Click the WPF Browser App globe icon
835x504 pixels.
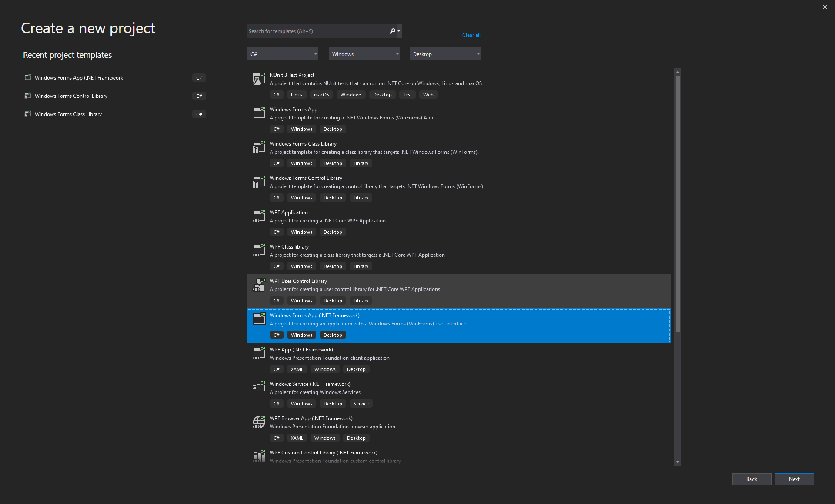[x=259, y=421]
